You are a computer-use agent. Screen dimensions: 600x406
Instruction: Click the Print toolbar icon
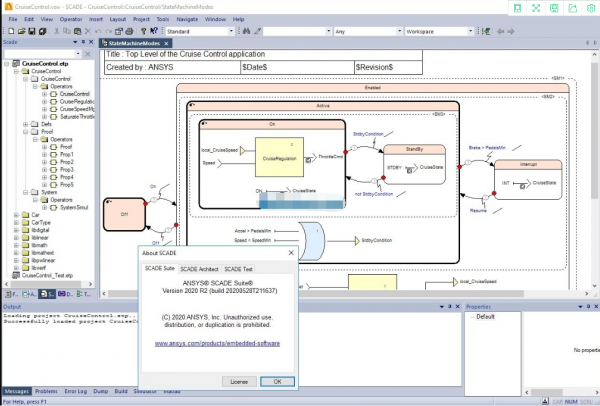[x=129, y=31]
